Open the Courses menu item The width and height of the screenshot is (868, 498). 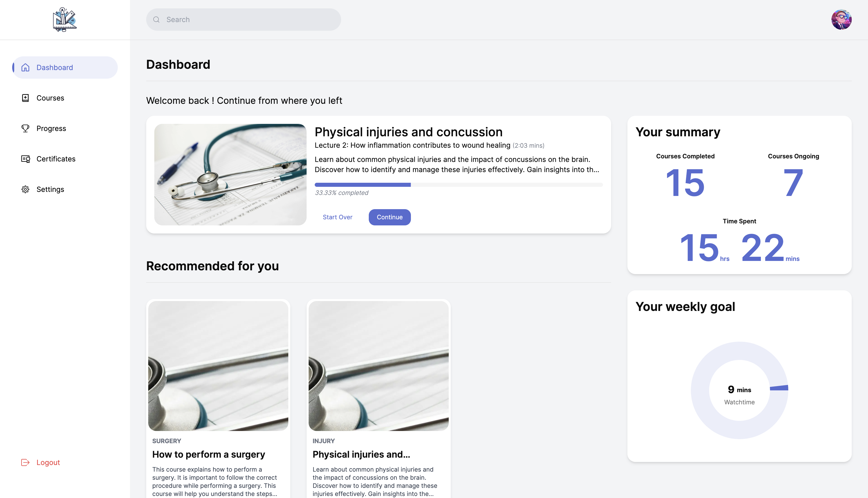click(x=50, y=98)
